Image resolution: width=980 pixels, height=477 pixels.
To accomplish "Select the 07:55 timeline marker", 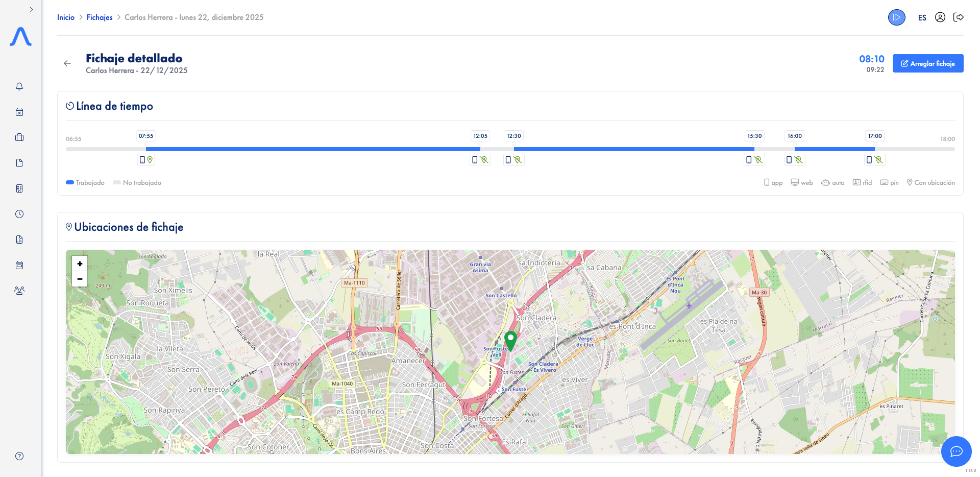I will pyautogui.click(x=146, y=136).
